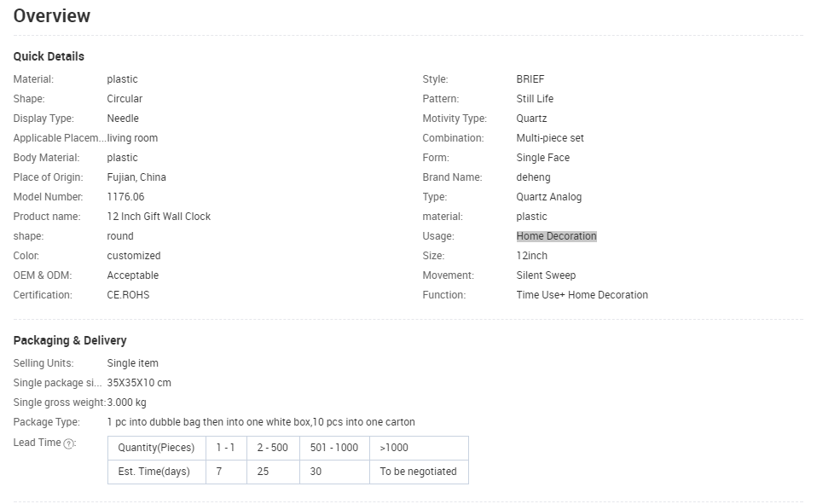Click the truncated Single package size label
Screen dimensions: 817x504
point(57,383)
